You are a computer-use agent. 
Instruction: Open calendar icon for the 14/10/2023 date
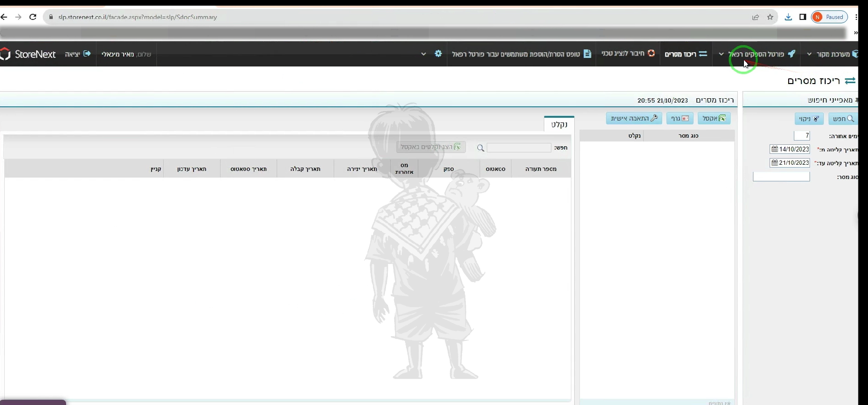[774, 149]
